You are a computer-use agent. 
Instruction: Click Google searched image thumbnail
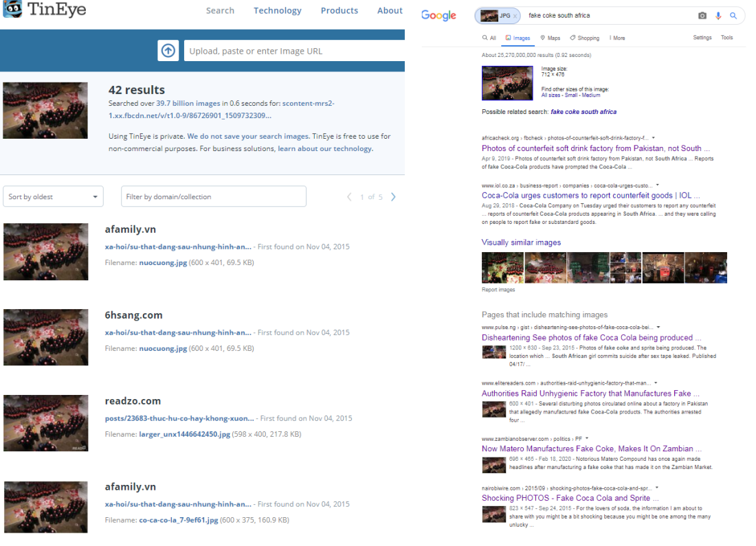507,83
